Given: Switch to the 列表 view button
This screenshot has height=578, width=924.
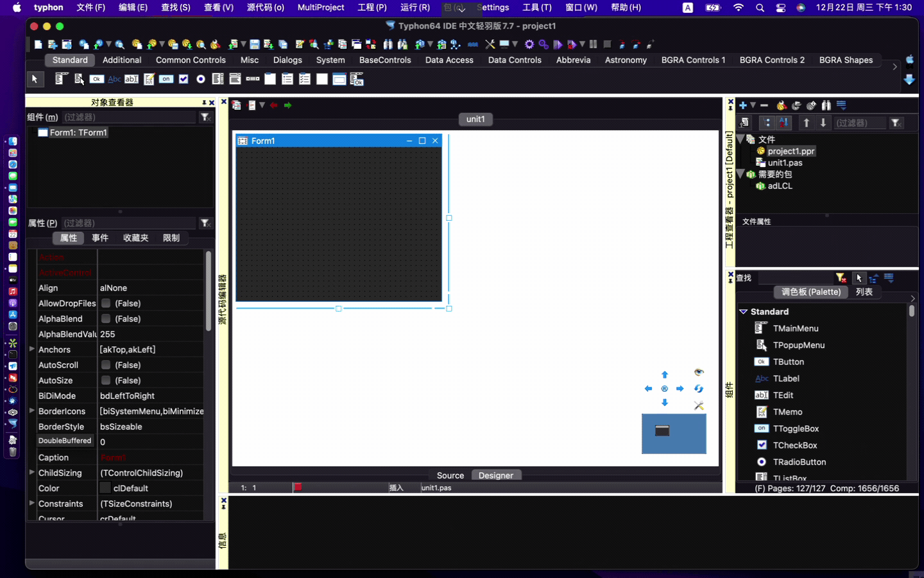Looking at the screenshot, I should click(x=864, y=292).
